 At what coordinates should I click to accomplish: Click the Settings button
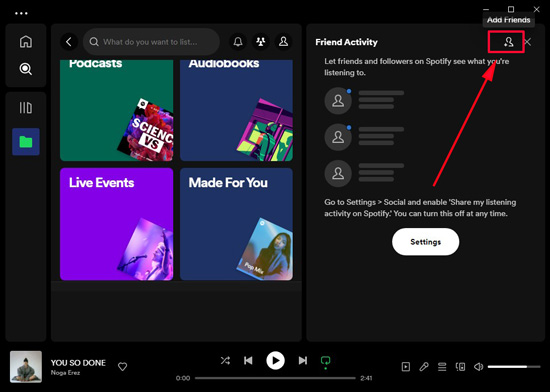(425, 242)
